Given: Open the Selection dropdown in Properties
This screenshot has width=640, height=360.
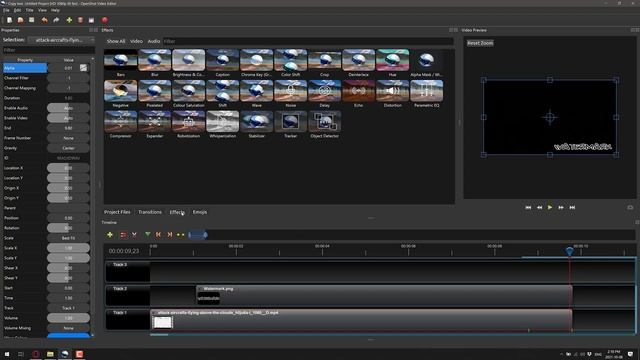Looking at the screenshot, I should pyautogui.click(x=61, y=40).
